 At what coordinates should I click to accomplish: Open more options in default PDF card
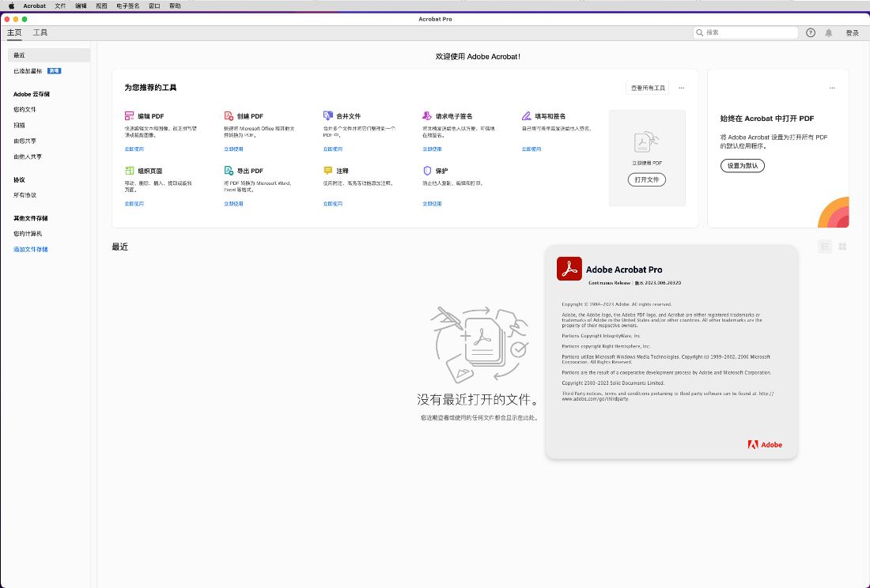pyautogui.click(x=832, y=88)
